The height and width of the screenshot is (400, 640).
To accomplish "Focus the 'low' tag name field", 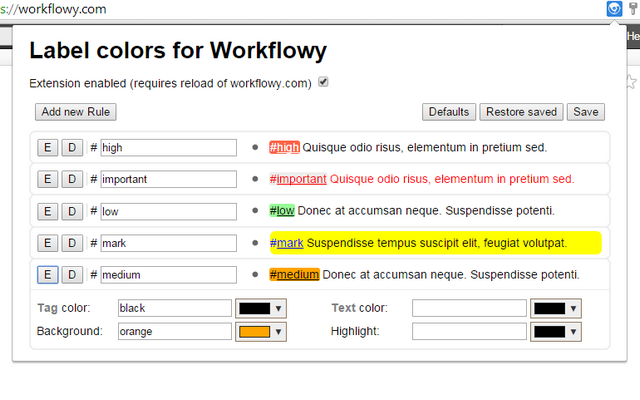I will click(x=169, y=211).
